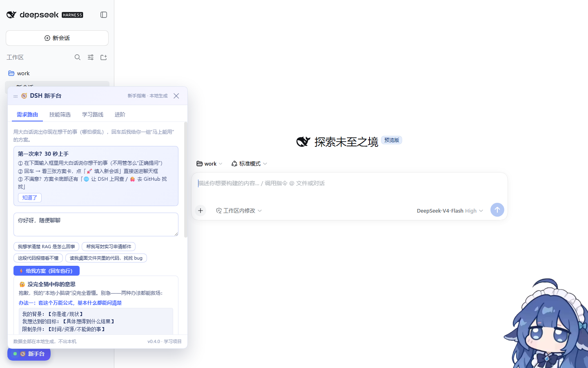Switch to the 进阶 tab
The height and width of the screenshot is (368, 588).
[120, 114]
